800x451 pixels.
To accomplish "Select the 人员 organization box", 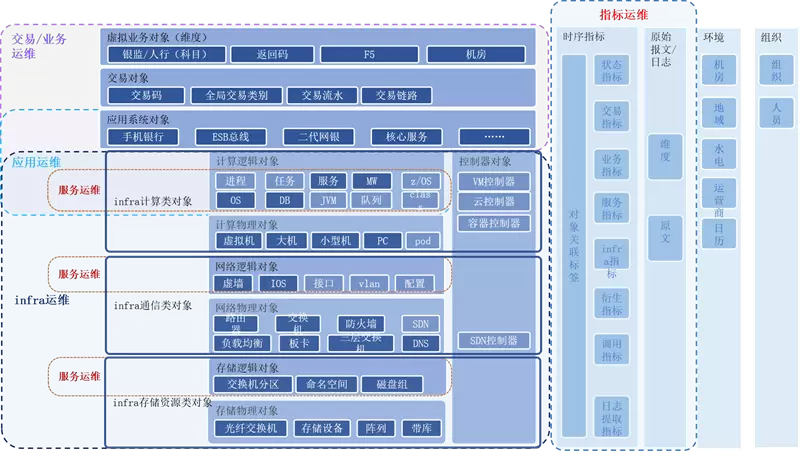I will click(776, 113).
